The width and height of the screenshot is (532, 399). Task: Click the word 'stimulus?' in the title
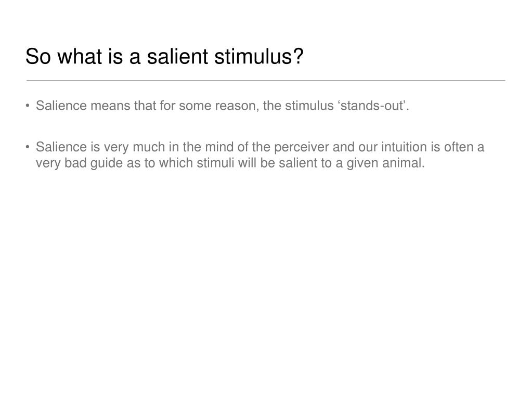[259, 56]
